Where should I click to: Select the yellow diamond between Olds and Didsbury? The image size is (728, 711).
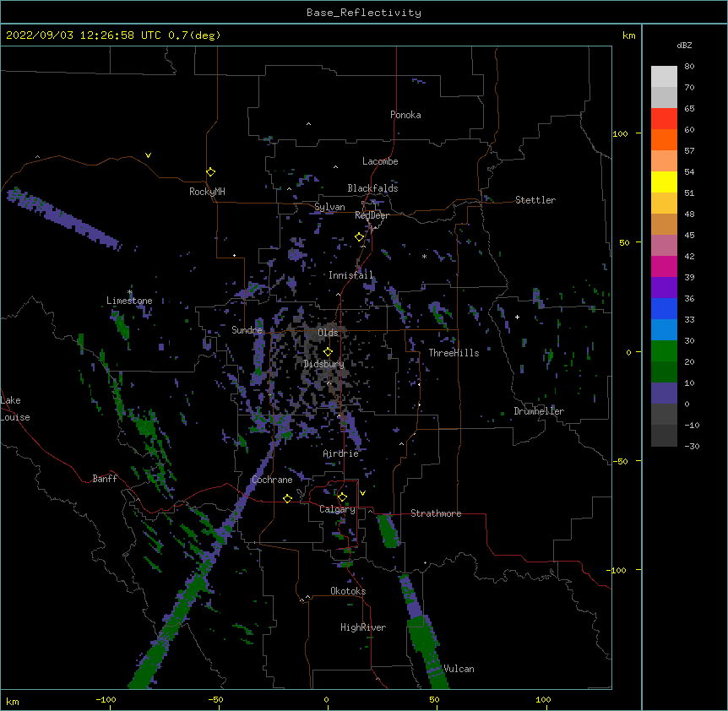pyautogui.click(x=328, y=351)
